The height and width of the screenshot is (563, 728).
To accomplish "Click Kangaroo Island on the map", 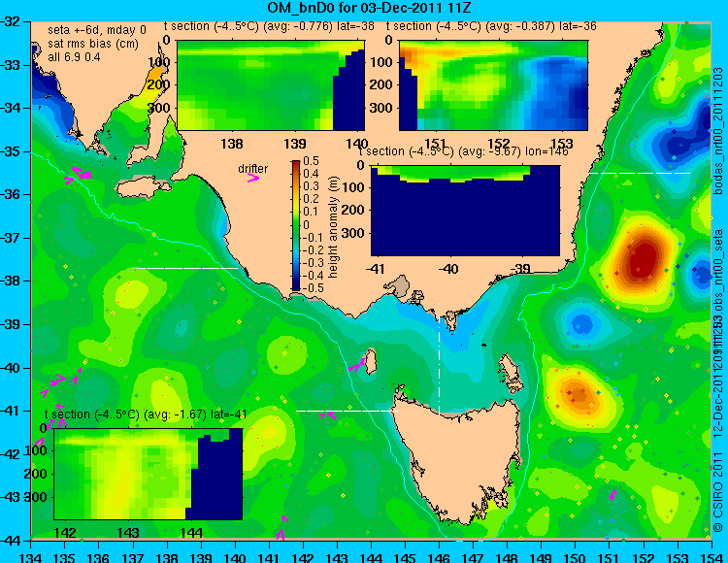I will coord(143,188).
